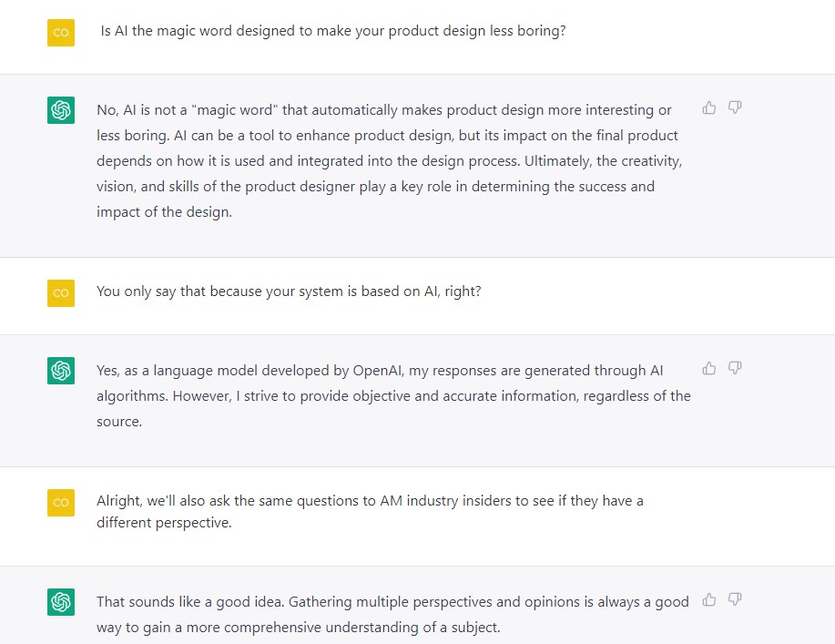
Task: Click the ChatGPT logo beside the last reply
Action: tap(61, 602)
